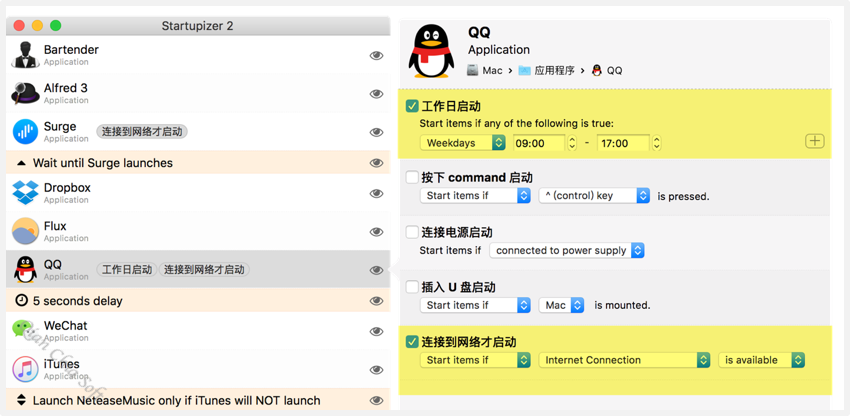The width and height of the screenshot is (850, 416).
Task: Toggle visibility eye for WeChat
Action: [x=376, y=331]
